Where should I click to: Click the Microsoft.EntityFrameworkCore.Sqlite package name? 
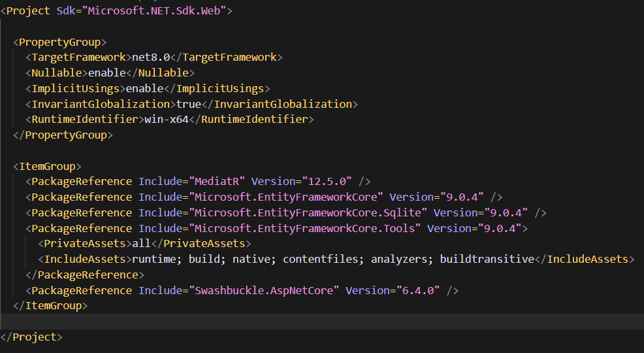click(308, 212)
